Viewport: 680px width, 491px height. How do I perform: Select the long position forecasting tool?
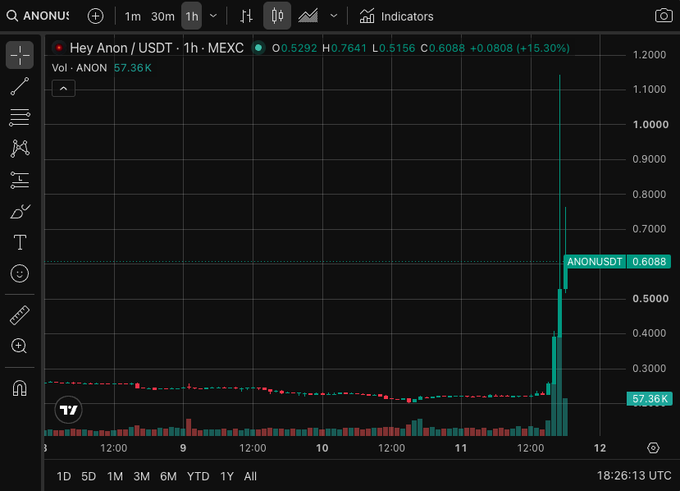coord(20,180)
